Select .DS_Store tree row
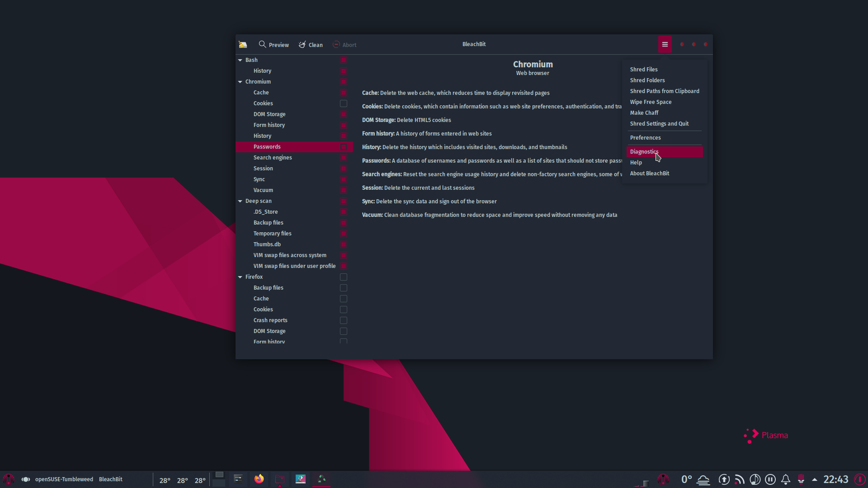 point(294,212)
